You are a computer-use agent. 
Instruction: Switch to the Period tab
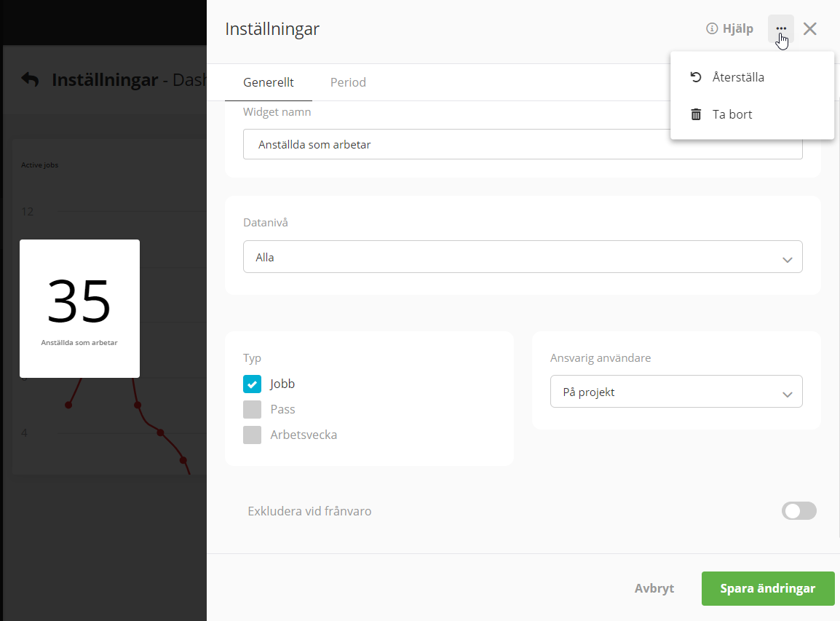click(x=348, y=82)
